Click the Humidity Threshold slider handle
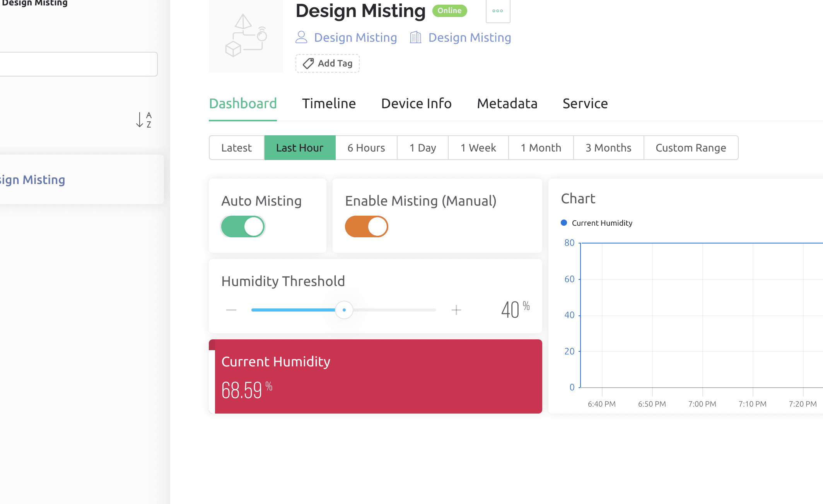This screenshot has height=504, width=823. point(344,310)
